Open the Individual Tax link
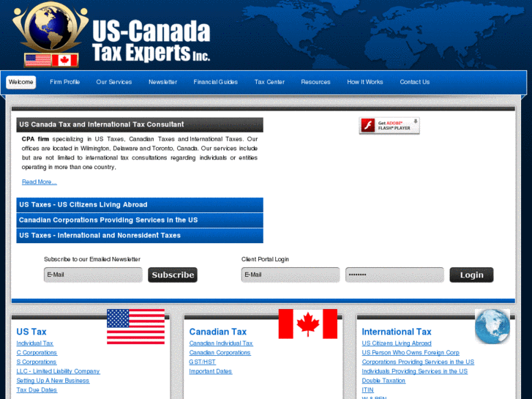This screenshot has height=399, width=532. tap(35, 343)
